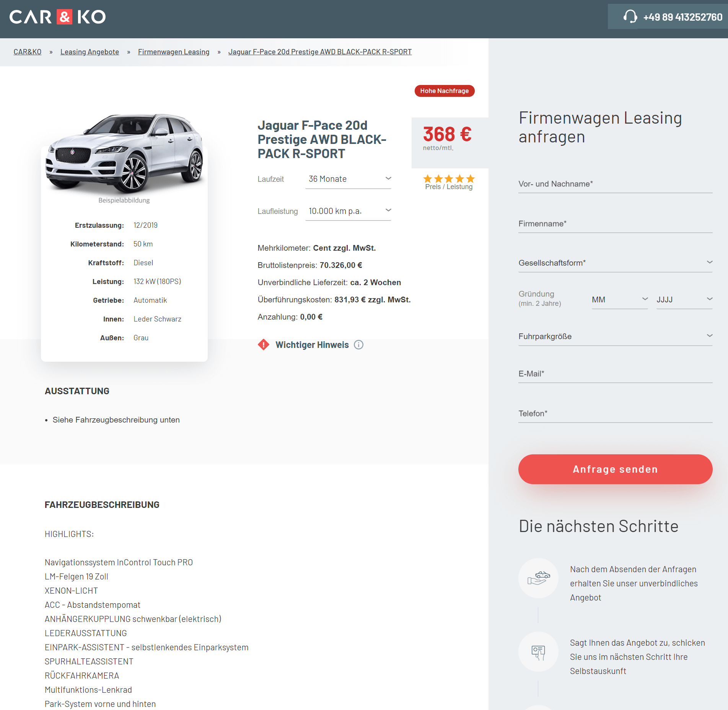Click the FAHRZEUGBESCHREIBUNG heading

(x=102, y=505)
